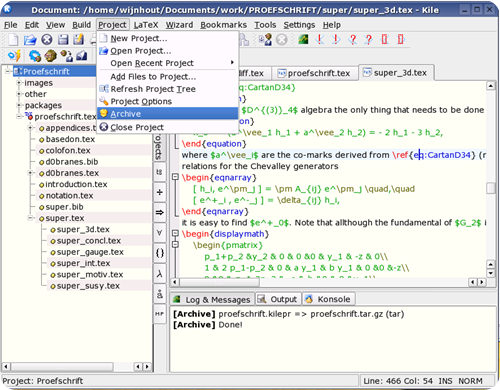This screenshot has width=500, height=390.
Task: Open the for-all misc math sidebar tab
Action: click(x=160, y=233)
